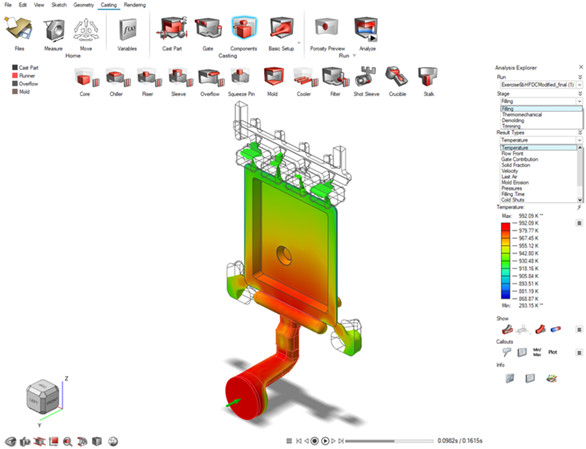This screenshot has height=449, width=586.
Task: Click the Porosity Preview icon
Action: [326, 28]
